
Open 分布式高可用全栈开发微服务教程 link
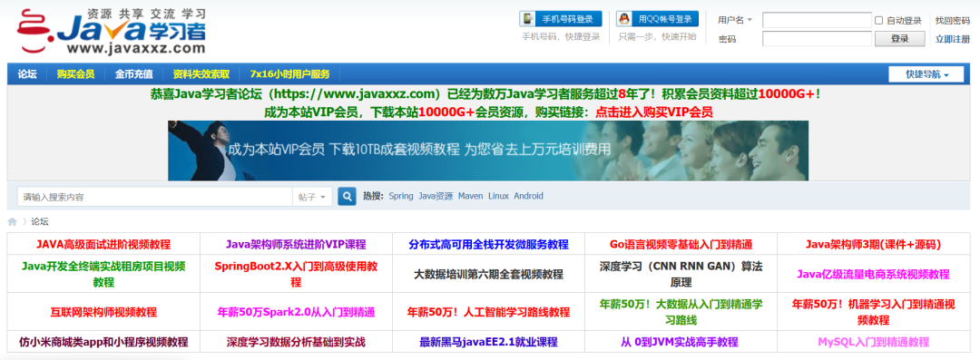(489, 244)
